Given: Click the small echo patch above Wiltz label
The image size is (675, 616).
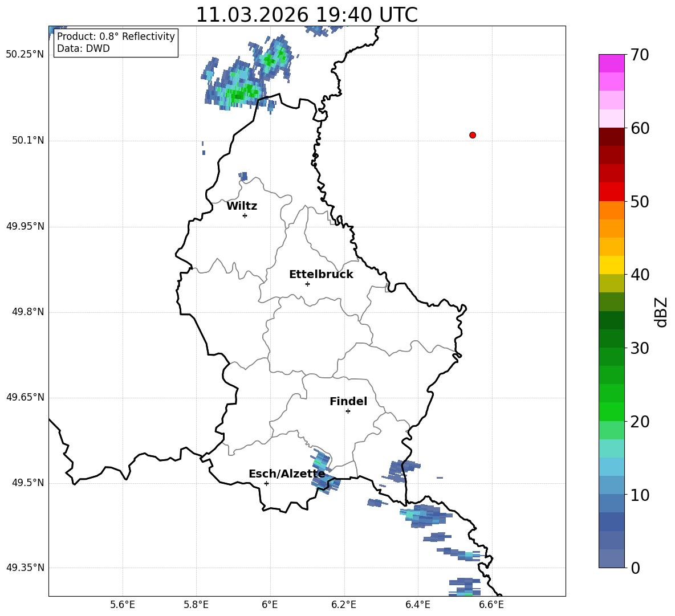Looking at the screenshot, I should pos(243,176).
